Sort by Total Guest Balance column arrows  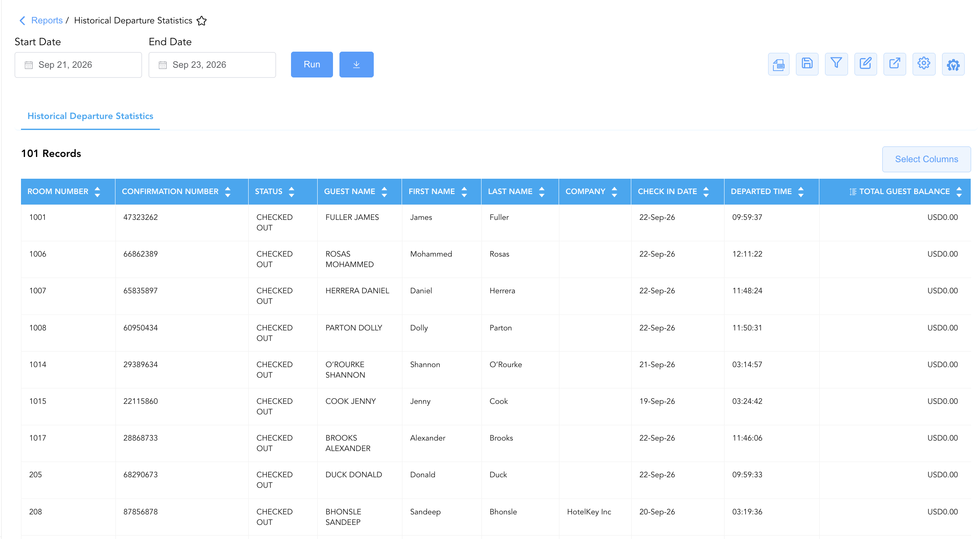tap(959, 192)
